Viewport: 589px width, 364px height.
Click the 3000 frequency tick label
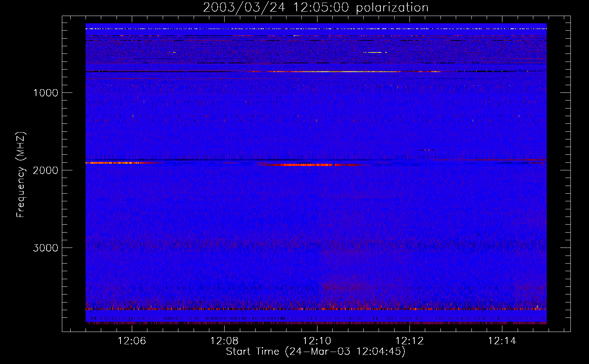(46, 248)
